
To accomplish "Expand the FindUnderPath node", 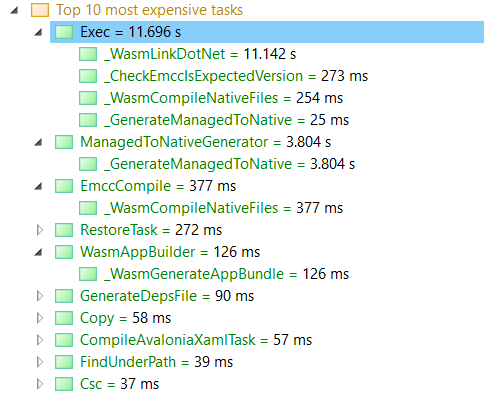I will tap(40, 362).
